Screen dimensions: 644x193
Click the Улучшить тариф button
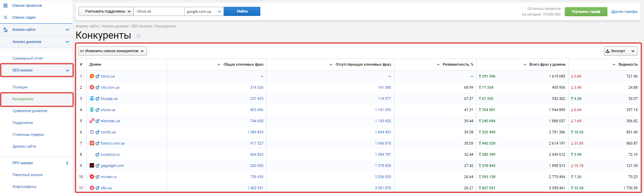(586, 12)
